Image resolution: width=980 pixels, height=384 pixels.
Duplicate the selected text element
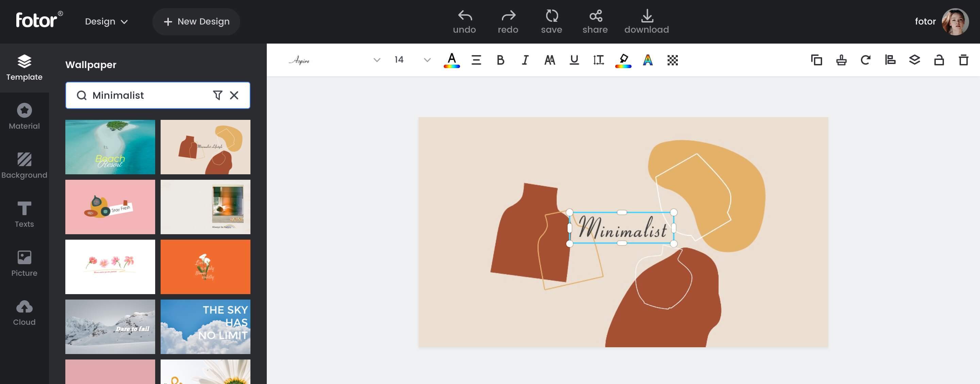click(x=816, y=60)
